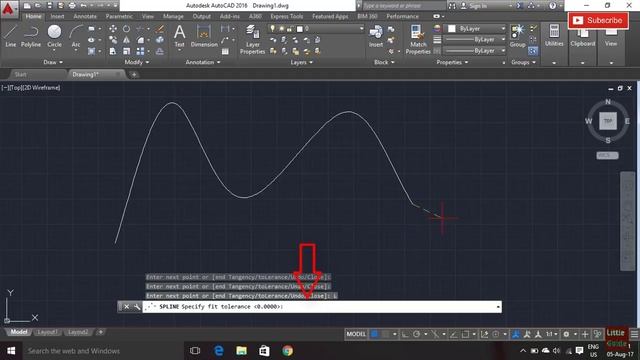This screenshot has height=360, width=640.
Task: Click the Mirror tool in Modify panel
Action: 127,40
